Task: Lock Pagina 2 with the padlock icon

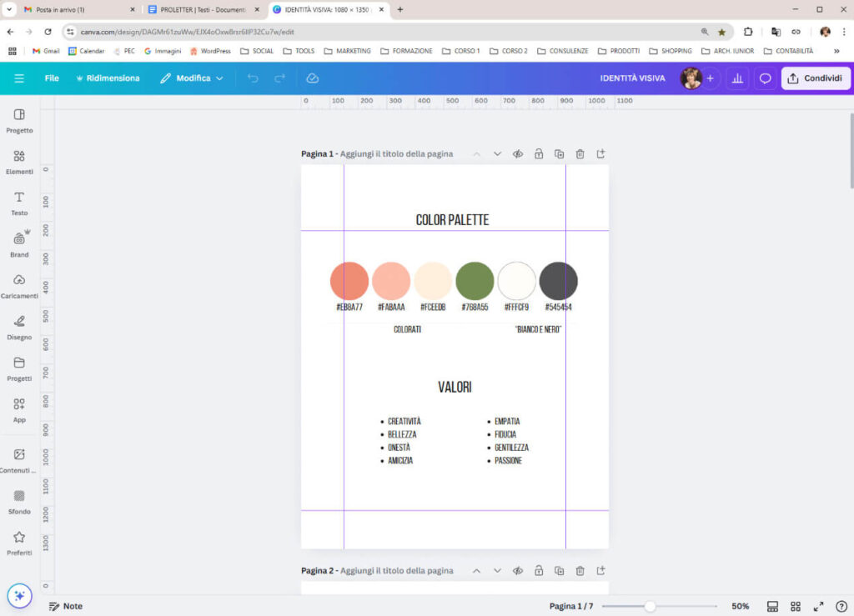Action: [x=539, y=571]
